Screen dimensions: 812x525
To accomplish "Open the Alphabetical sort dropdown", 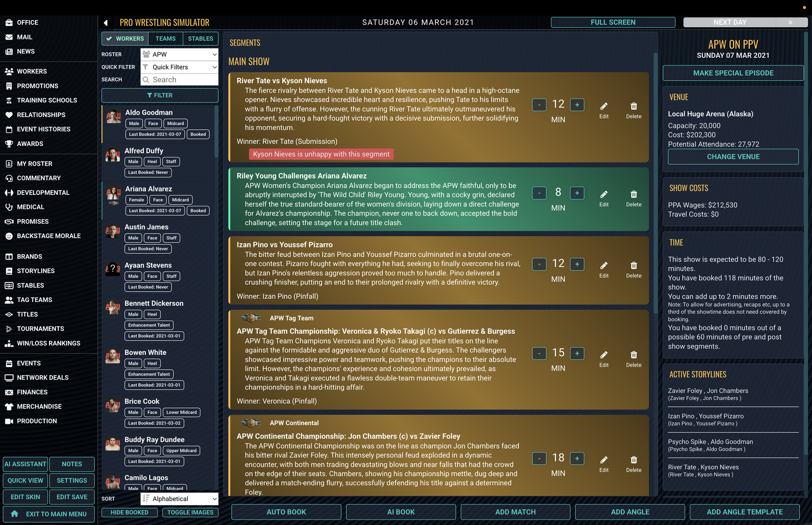I will [x=179, y=499].
